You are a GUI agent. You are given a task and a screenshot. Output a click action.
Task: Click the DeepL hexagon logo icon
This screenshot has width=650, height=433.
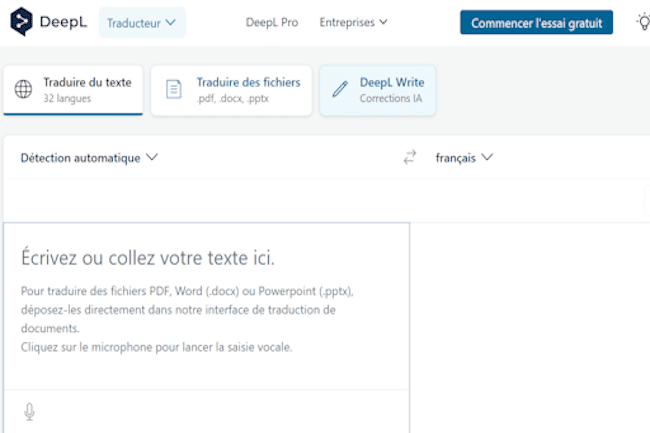(x=21, y=22)
